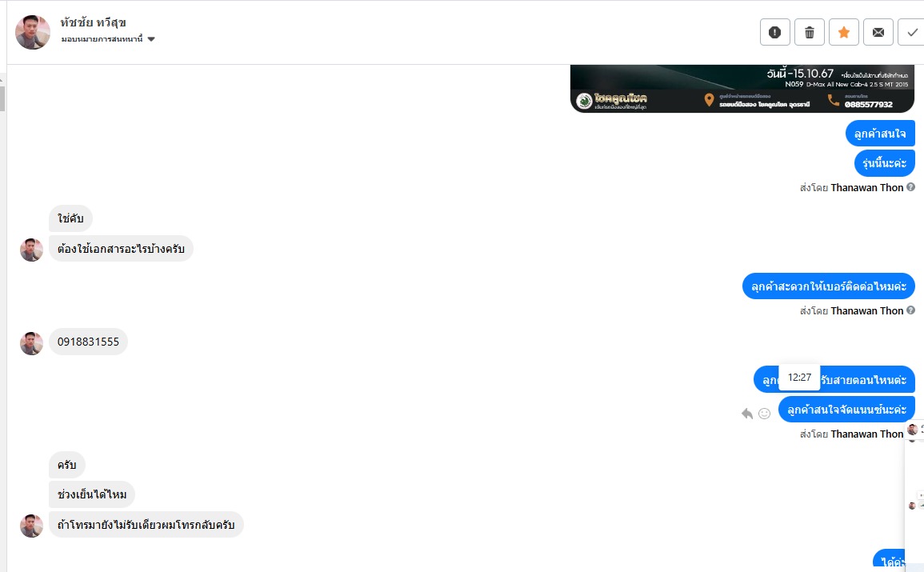This screenshot has width=924, height=572.
Task: Click help icon beside first Thanawan Thon
Action: click(910, 187)
